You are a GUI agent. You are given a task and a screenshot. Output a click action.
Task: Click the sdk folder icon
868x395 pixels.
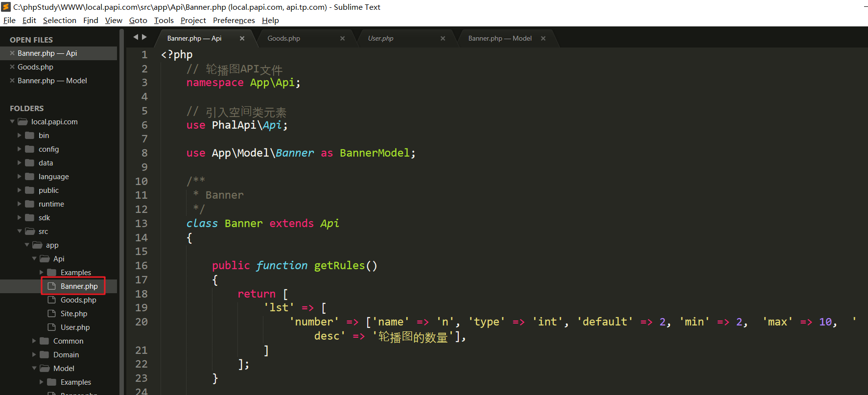coord(30,218)
